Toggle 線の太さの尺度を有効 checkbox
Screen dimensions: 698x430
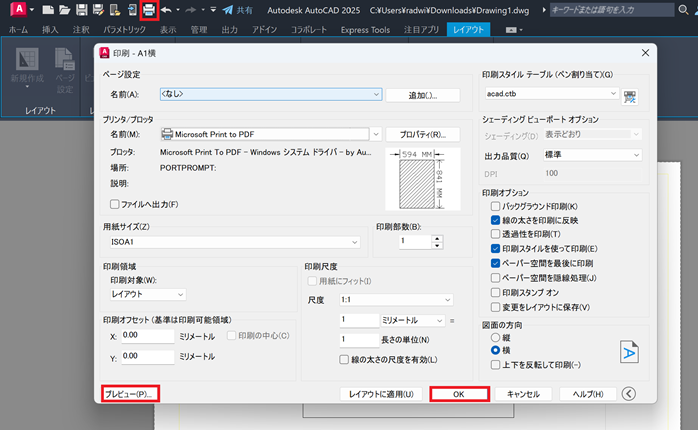click(344, 359)
